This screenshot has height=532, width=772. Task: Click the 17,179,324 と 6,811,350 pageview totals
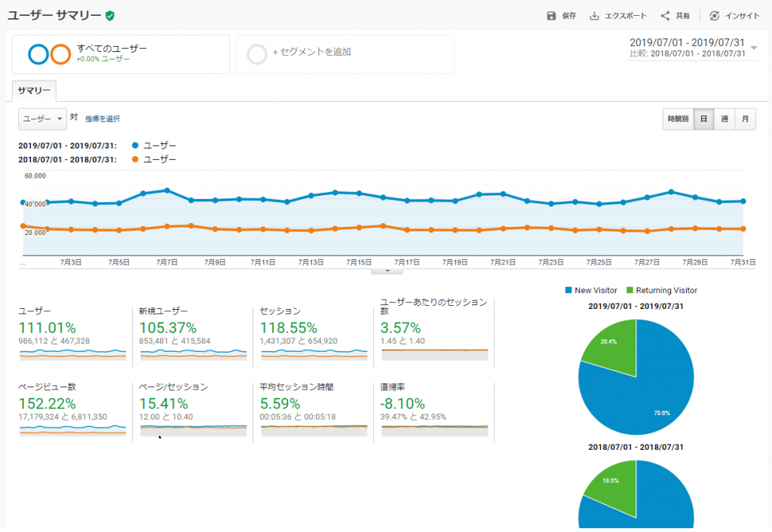click(63, 417)
